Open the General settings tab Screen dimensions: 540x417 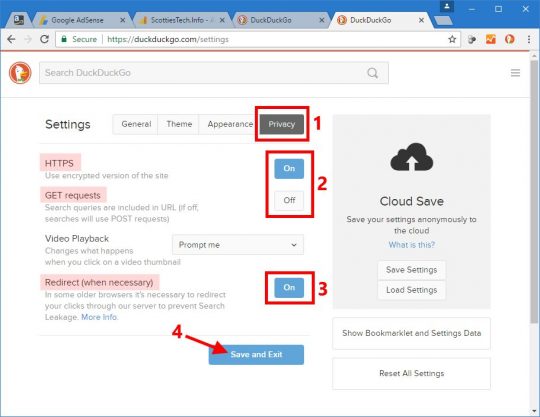[136, 124]
